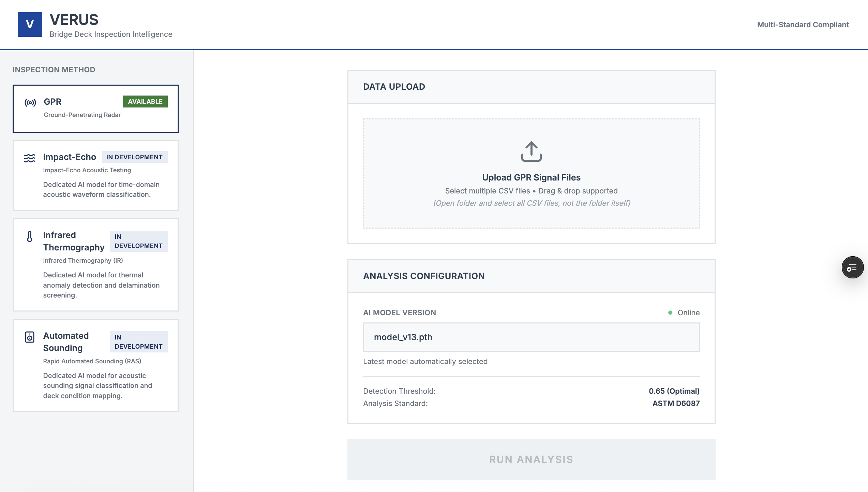The width and height of the screenshot is (868, 492).
Task: Click the AI MODEL VERSION label
Action: (x=400, y=313)
